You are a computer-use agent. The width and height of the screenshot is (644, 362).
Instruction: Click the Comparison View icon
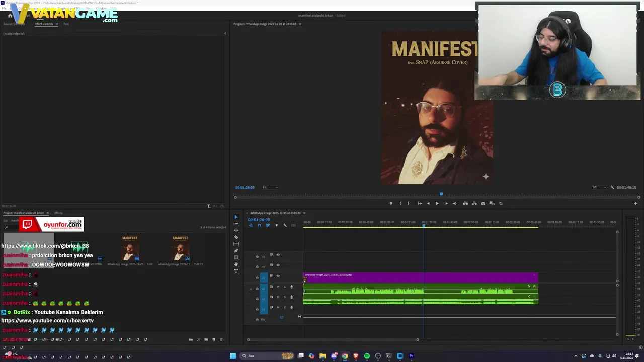pyautogui.click(x=492, y=203)
